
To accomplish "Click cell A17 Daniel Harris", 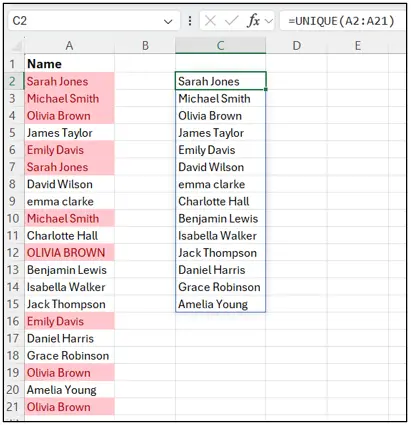I will [x=69, y=338].
